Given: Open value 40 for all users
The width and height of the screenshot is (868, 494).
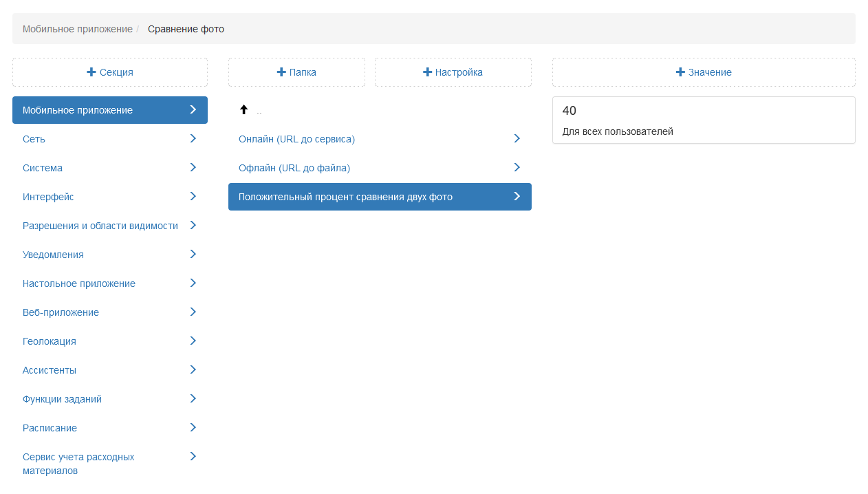Looking at the screenshot, I should click(x=703, y=120).
